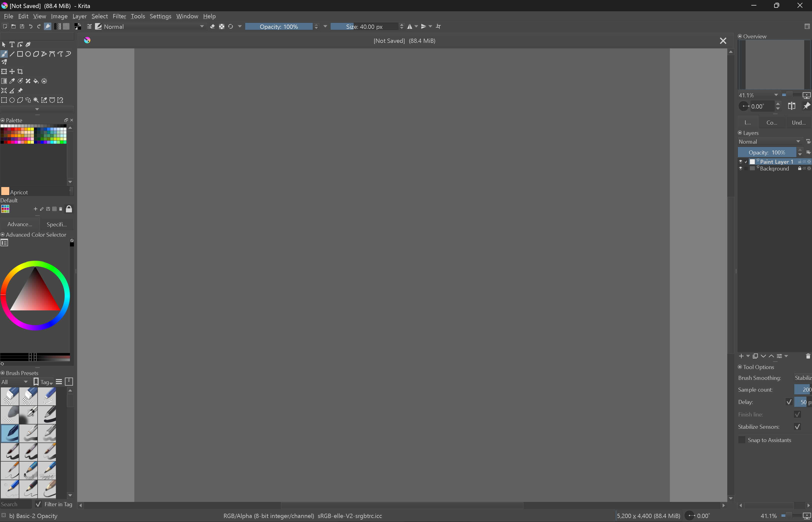812x522 pixels.
Task: Open the Settings menu
Action: [161, 16]
